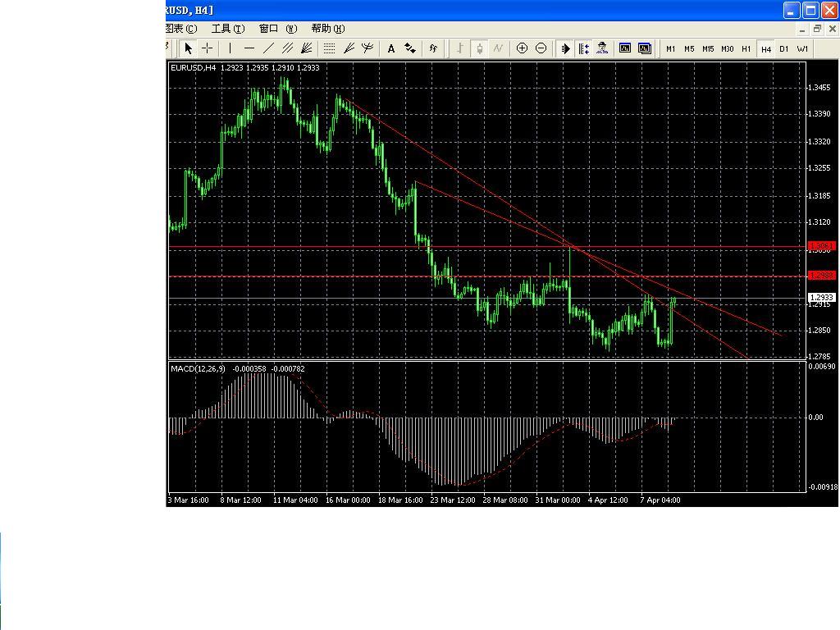
Task: Switch to D1 daily timeframe
Action: tap(784, 48)
